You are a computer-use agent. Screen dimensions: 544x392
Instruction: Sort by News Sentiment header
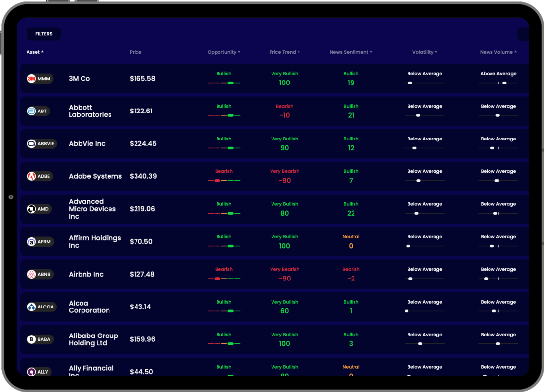pyautogui.click(x=351, y=52)
